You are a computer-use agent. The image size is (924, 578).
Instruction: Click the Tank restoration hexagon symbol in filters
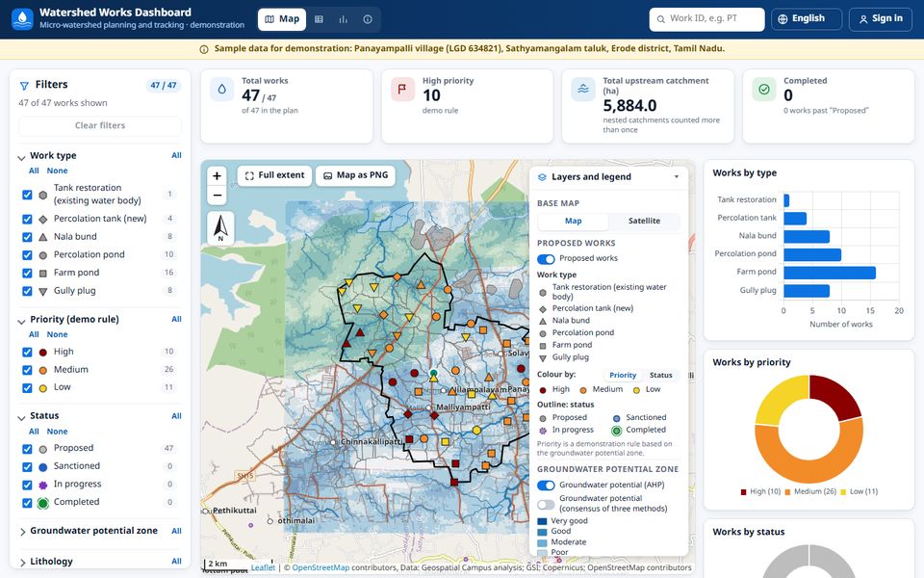(43, 195)
